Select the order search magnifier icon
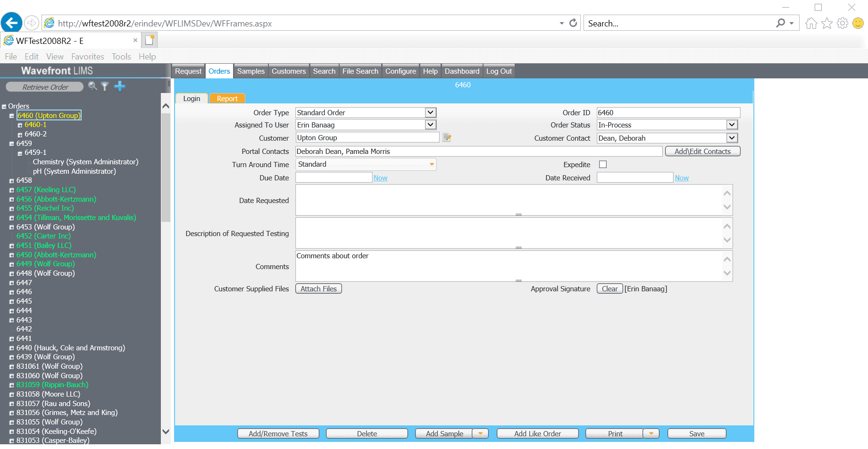 point(92,86)
